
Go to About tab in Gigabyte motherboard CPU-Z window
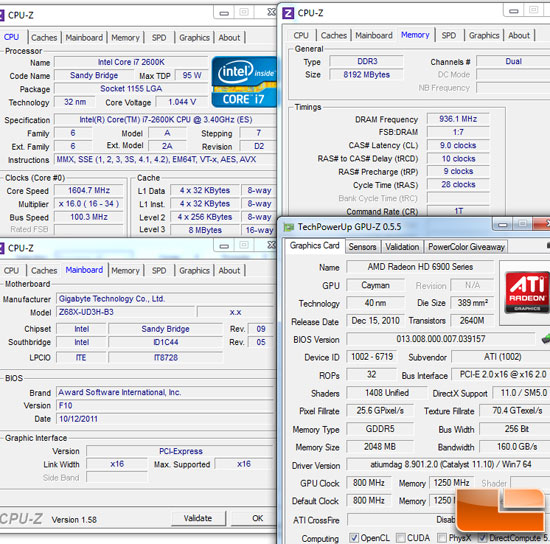[x=229, y=271]
